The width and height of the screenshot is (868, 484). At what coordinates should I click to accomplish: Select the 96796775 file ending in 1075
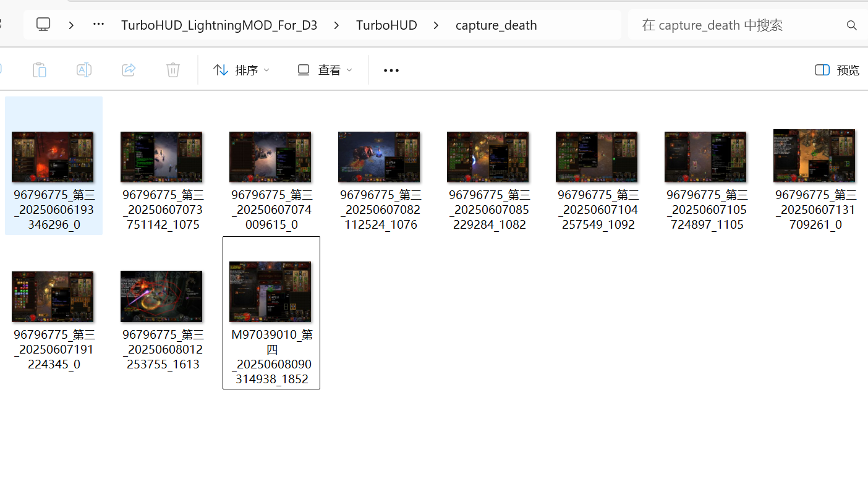point(161,156)
